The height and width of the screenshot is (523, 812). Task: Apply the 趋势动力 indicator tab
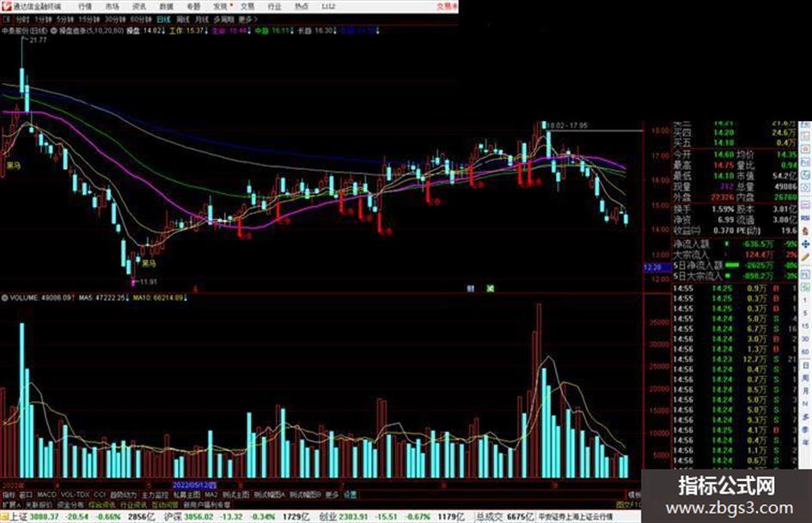pos(124,495)
